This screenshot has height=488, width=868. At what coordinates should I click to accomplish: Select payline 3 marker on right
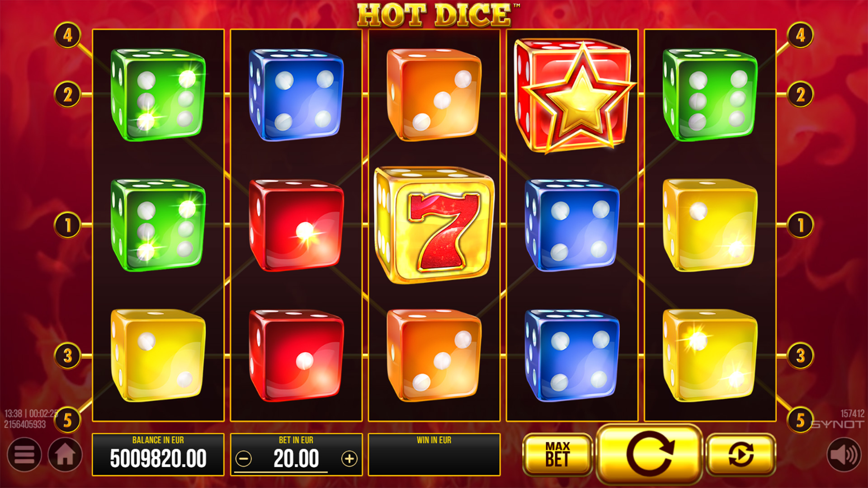click(x=801, y=356)
